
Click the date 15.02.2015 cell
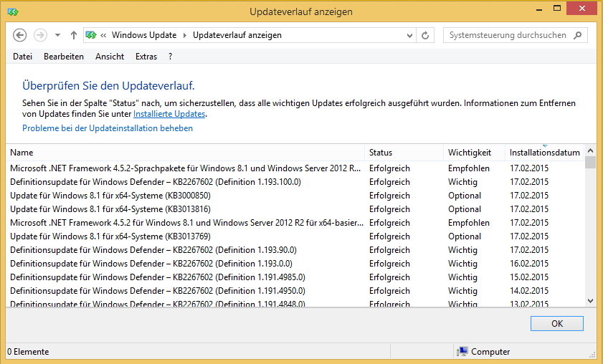(x=529, y=277)
